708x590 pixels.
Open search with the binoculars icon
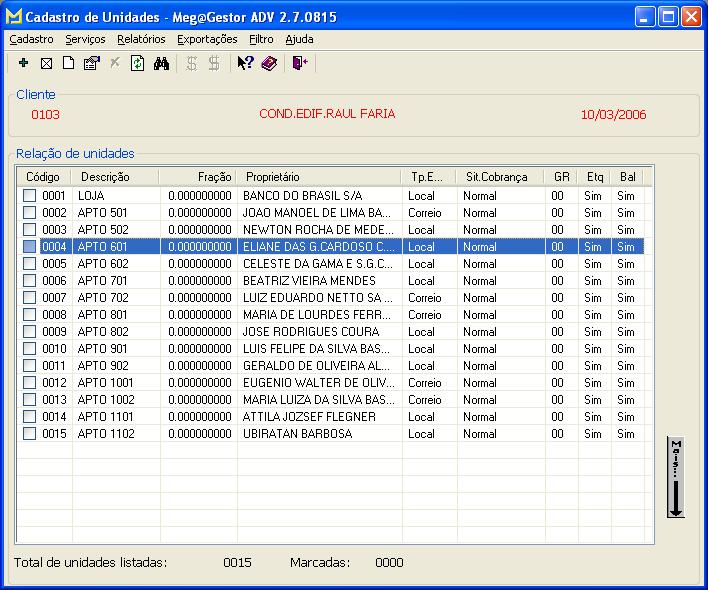[x=161, y=63]
